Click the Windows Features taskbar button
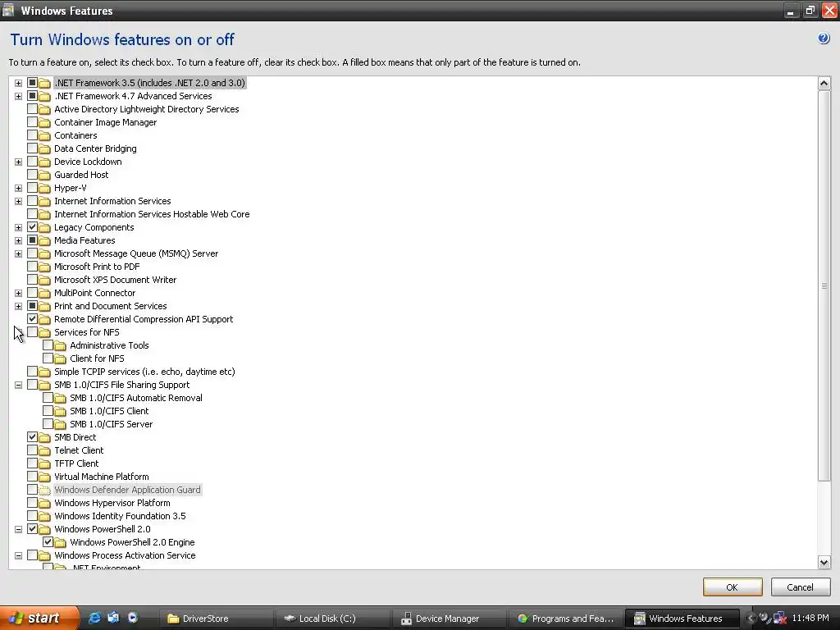Image resolution: width=840 pixels, height=630 pixels. click(x=682, y=619)
